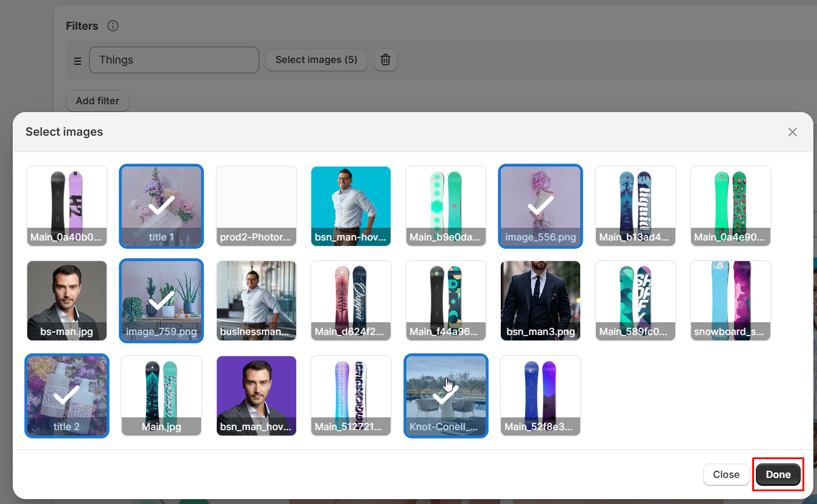Select the bs-man.jpg portrait

tap(67, 300)
